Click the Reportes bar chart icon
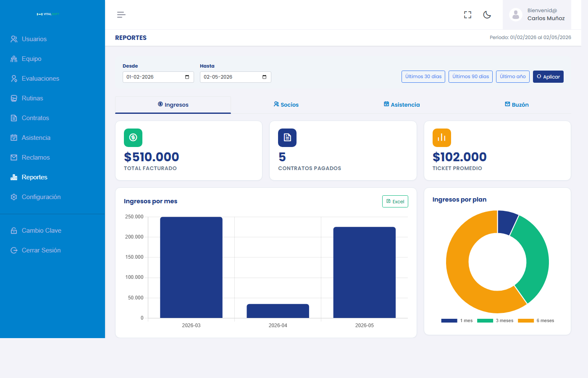 point(14,177)
